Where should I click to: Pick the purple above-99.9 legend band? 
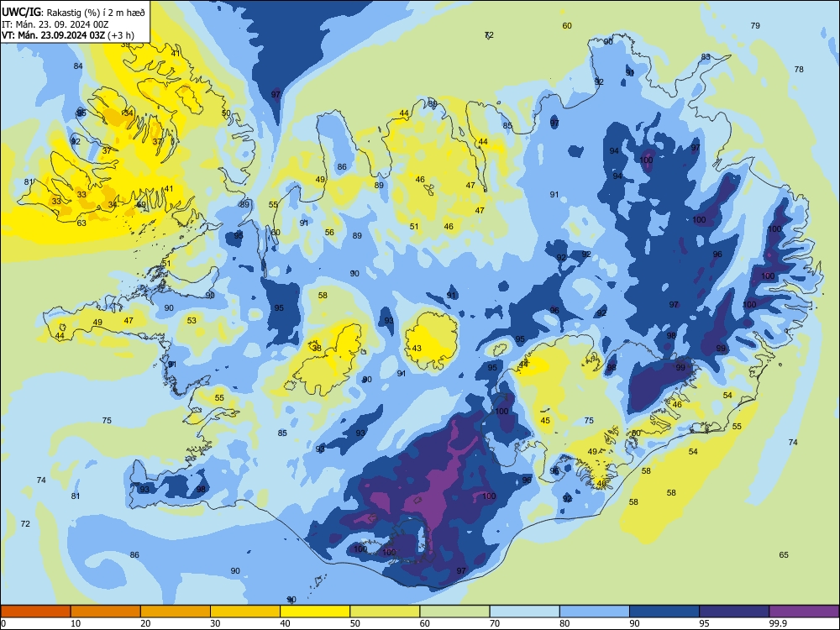click(804, 612)
